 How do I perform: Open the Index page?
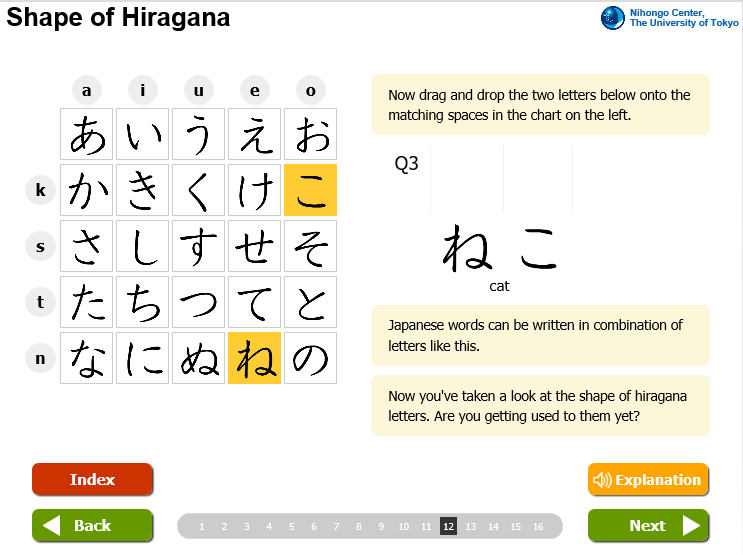pos(92,480)
